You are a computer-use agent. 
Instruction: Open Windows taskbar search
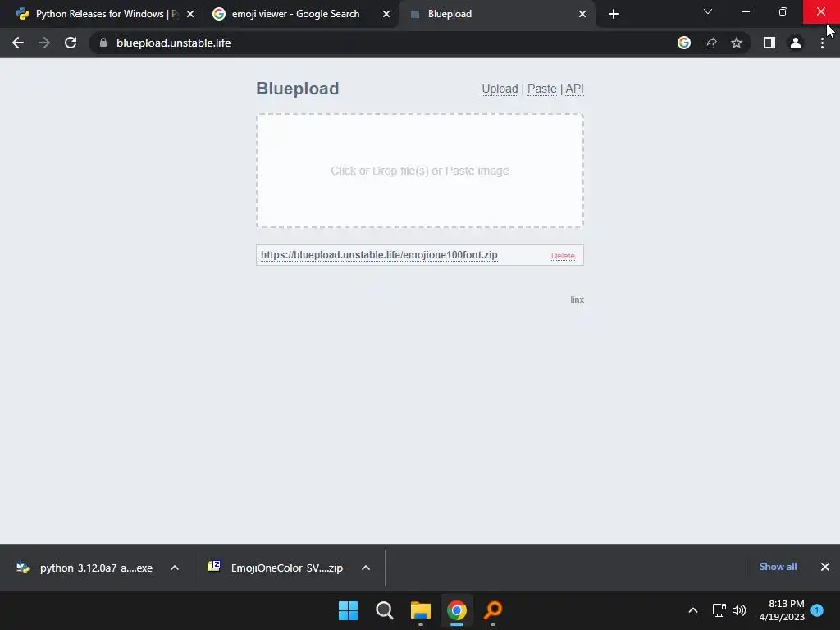[384, 610]
